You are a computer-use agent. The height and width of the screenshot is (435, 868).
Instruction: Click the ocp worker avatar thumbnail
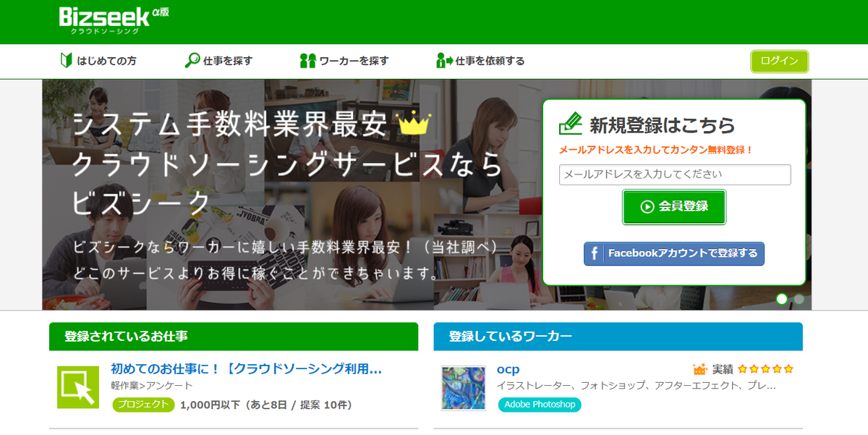click(464, 388)
